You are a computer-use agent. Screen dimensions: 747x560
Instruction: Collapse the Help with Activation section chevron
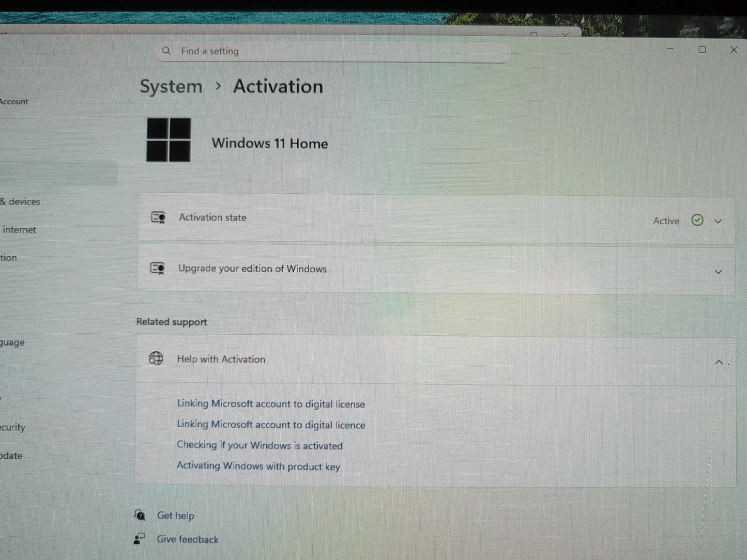pyautogui.click(x=719, y=363)
